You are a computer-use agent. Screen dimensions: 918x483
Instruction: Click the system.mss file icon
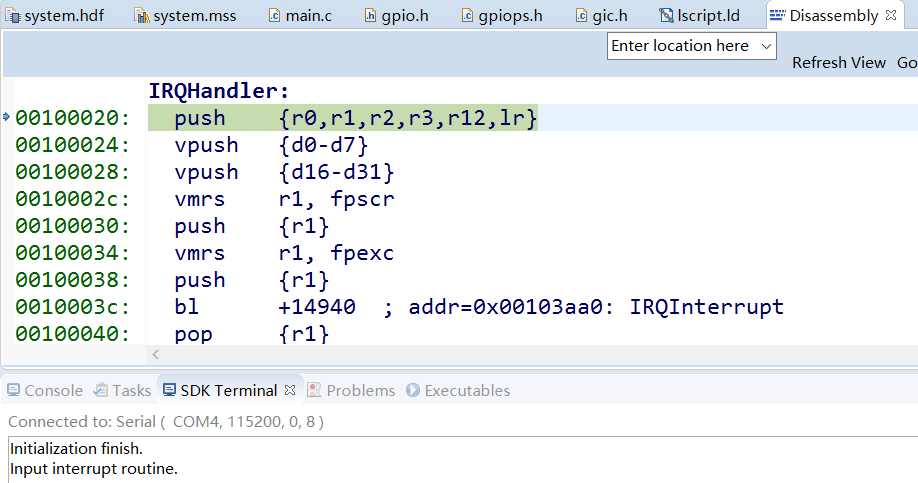[x=142, y=16]
